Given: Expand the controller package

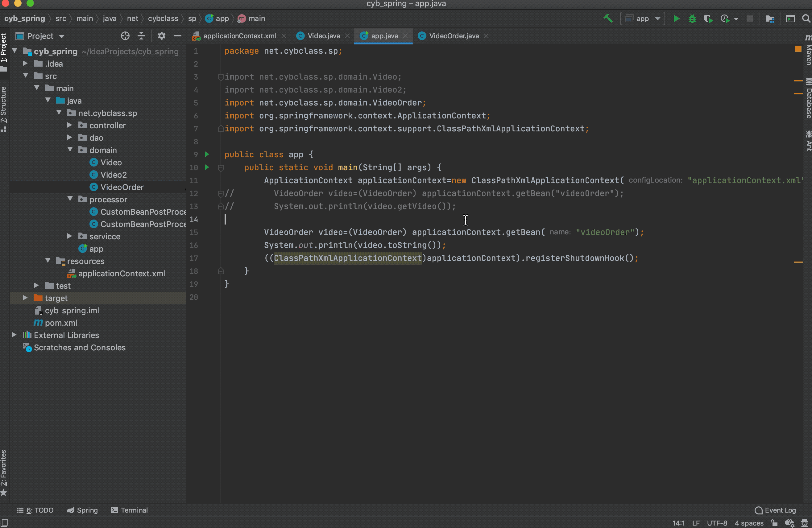Looking at the screenshot, I should click(70, 125).
